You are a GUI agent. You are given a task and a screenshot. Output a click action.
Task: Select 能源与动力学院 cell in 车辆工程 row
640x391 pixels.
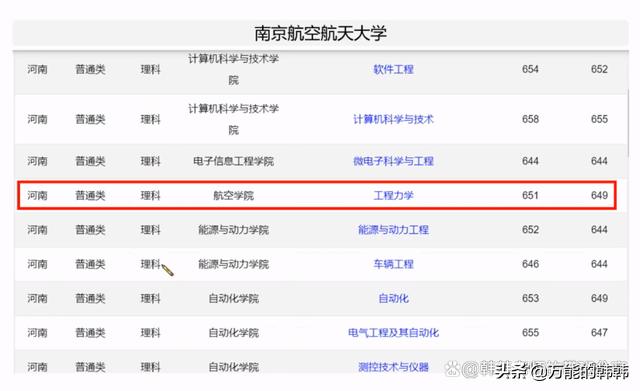click(233, 264)
